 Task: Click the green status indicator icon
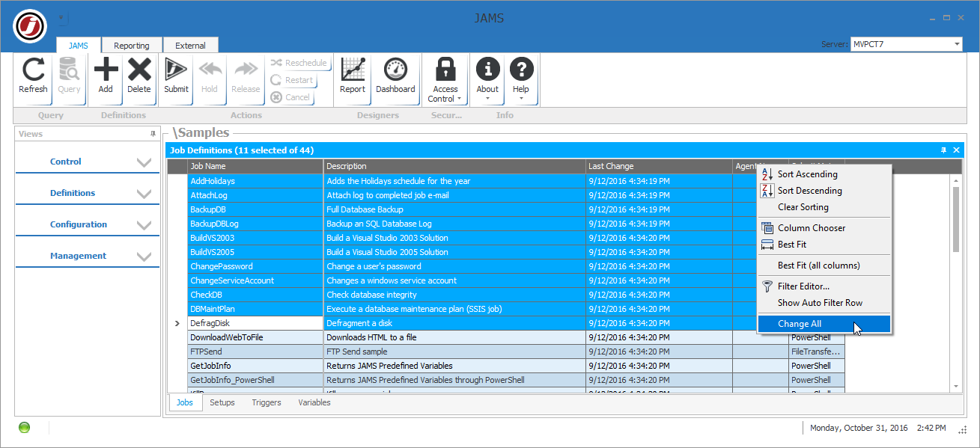(25, 428)
